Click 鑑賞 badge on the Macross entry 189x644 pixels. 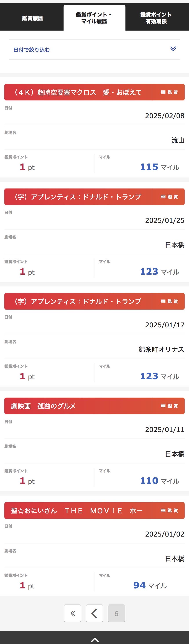(169, 92)
